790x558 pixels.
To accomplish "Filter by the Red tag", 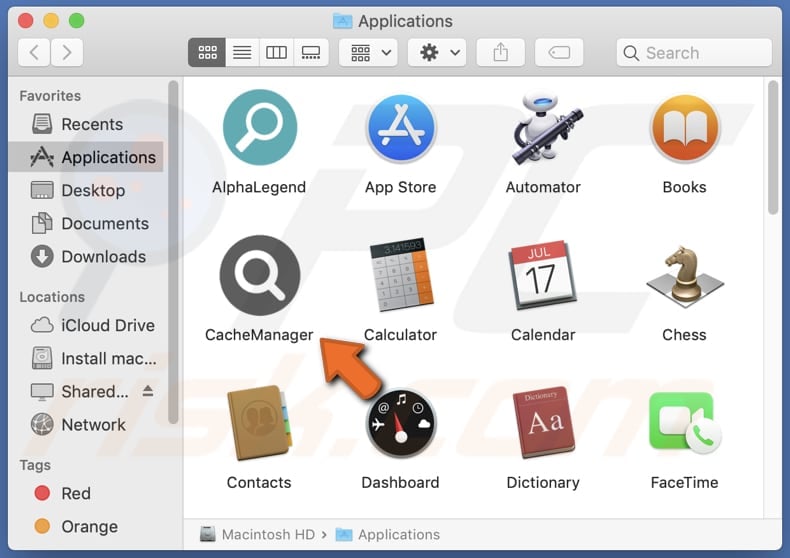I will coord(86,494).
